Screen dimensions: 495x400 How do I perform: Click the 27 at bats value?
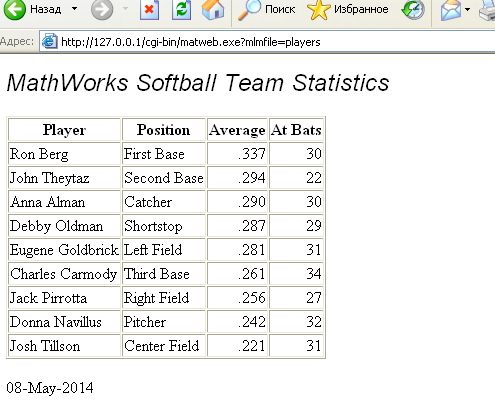point(314,298)
